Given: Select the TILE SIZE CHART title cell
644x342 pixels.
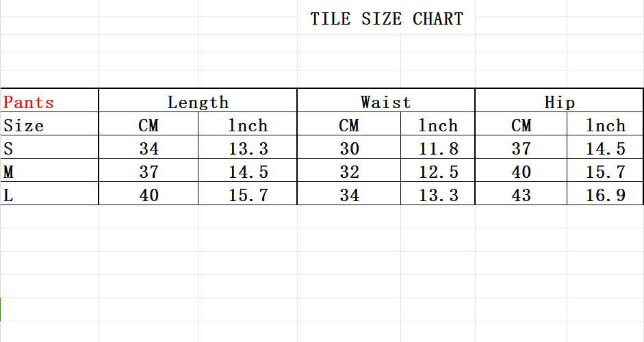Looking at the screenshot, I should [386, 18].
